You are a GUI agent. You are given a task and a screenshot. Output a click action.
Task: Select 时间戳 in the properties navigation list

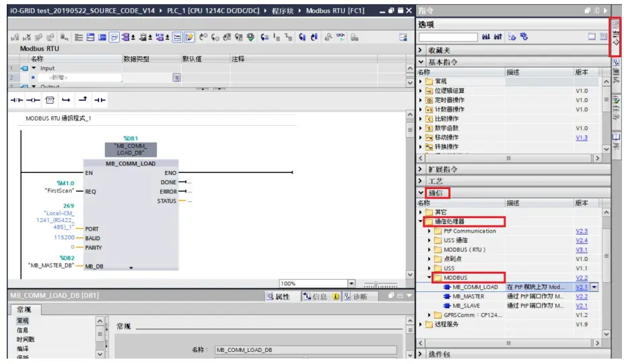26,339
